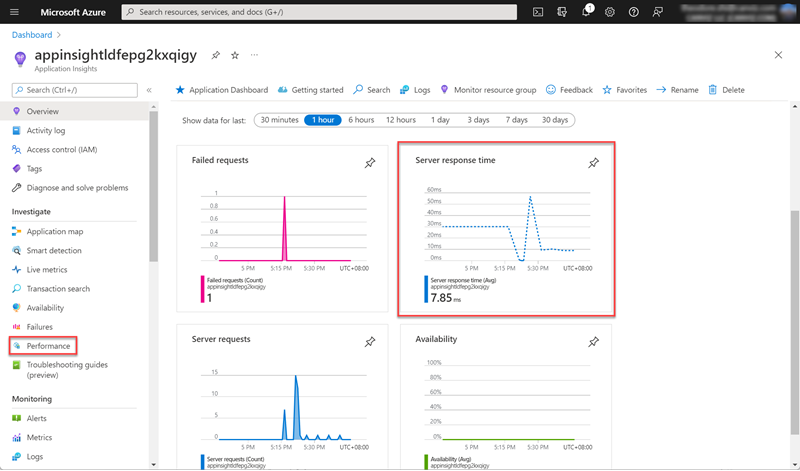Click the Monitor resource group bulb icon
Screen dimensions: 800x471
click(x=444, y=90)
